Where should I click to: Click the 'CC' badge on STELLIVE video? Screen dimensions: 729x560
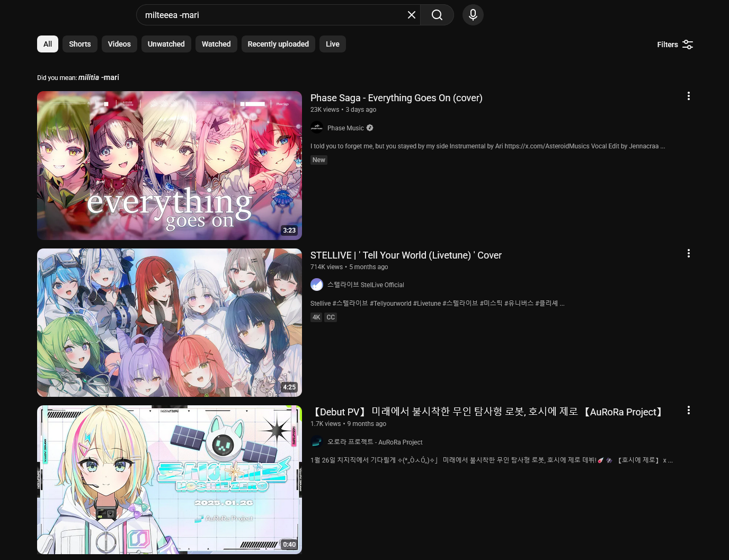click(x=331, y=317)
